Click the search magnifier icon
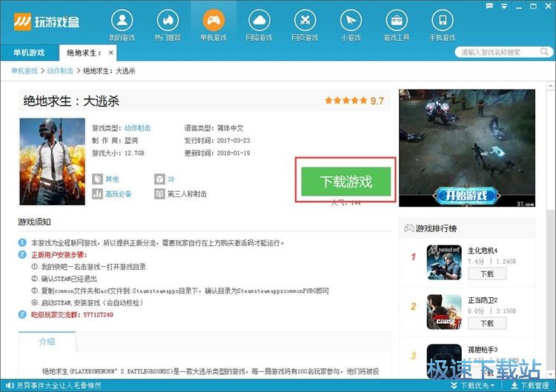This screenshot has height=392, width=556. click(x=544, y=53)
